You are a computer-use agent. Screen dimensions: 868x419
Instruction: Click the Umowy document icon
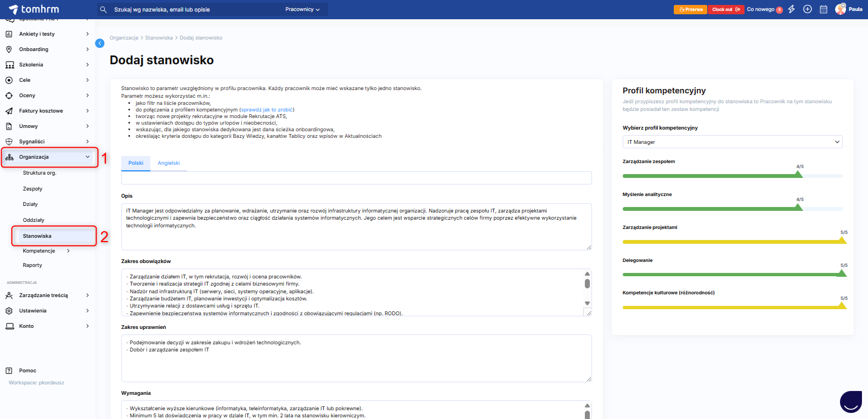tap(9, 126)
